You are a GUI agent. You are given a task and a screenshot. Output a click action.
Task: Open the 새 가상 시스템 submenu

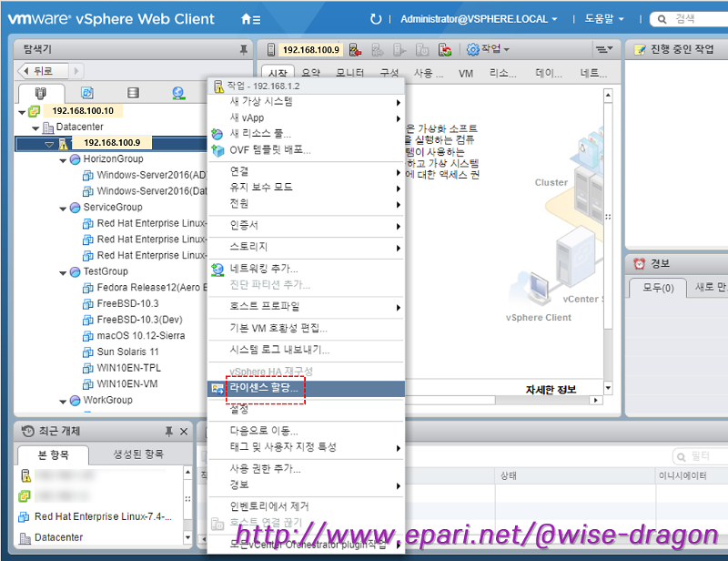[307, 102]
